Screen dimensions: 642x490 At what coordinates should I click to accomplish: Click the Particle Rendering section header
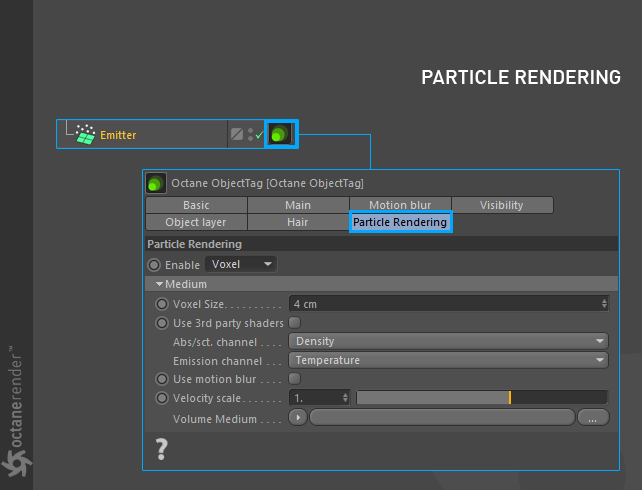pyautogui.click(x=382, y=244)
